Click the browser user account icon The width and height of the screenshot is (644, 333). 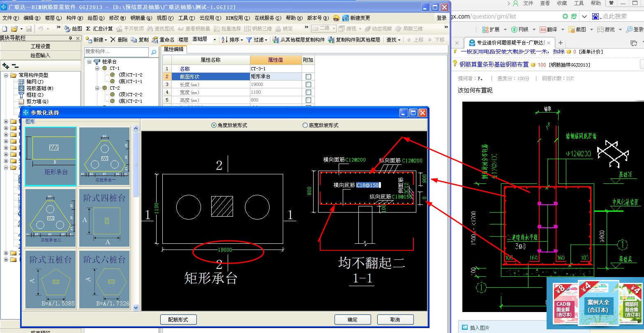coord(515,3)
